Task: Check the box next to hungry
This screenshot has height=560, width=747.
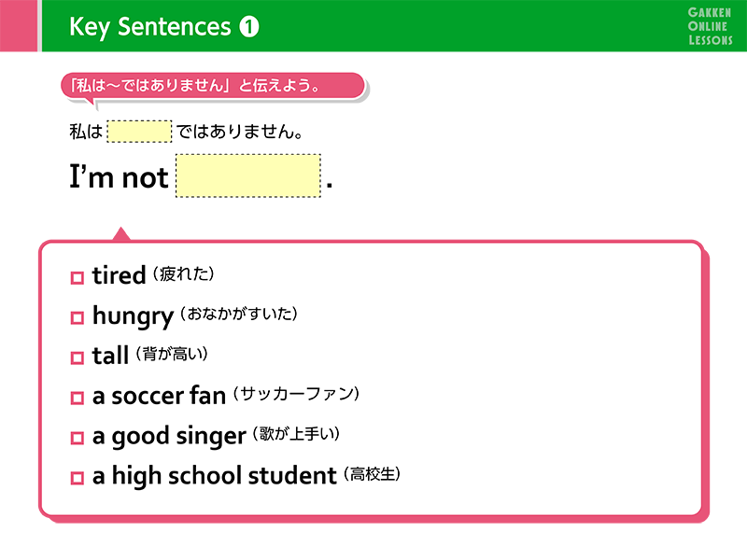Action: pyautogui.click(x=78, y=317)
